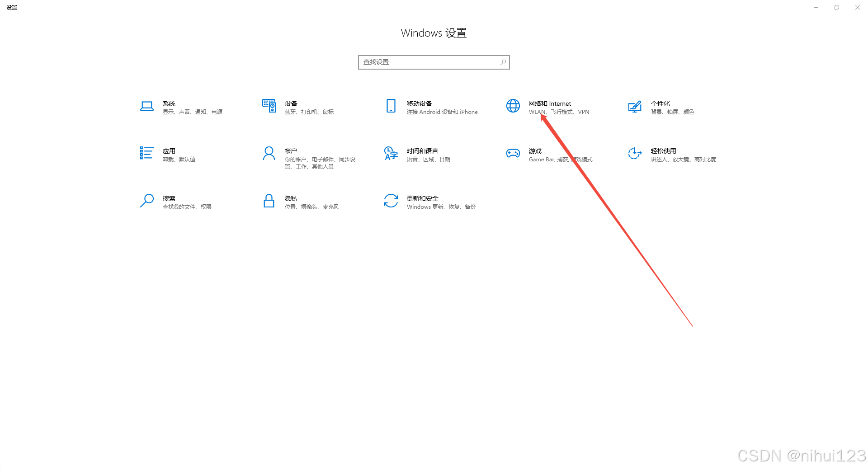Open the 网络和 Internet globe icon

pos(513,106)
